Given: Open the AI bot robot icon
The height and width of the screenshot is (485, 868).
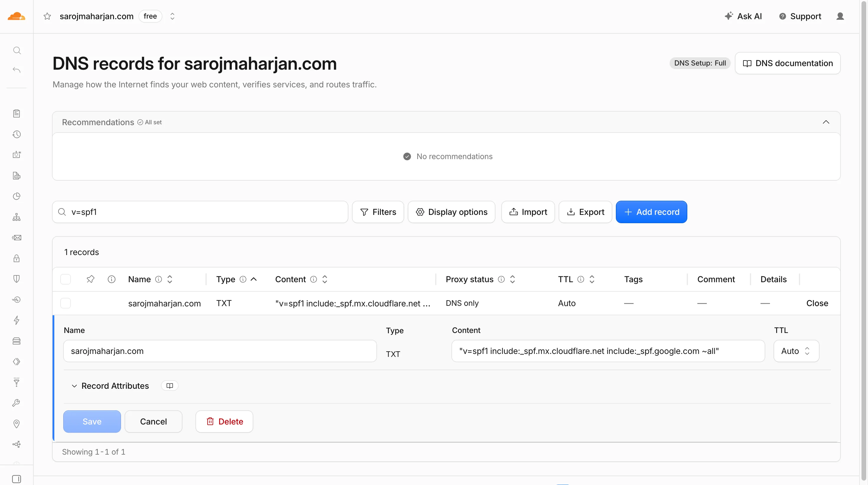Looking at the screenshot, I should coord(17,155).
